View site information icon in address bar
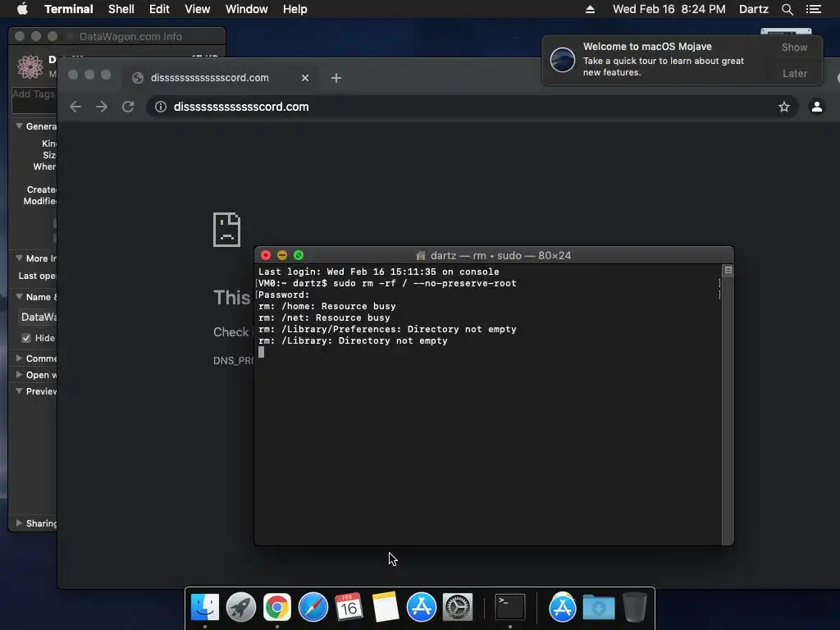840x630 pixels. [160, 107]
